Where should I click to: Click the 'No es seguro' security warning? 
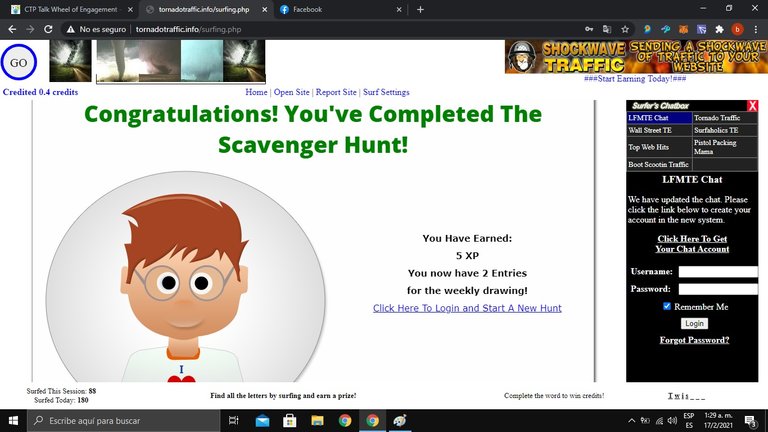pyautogui.click(x=96, y=29)
